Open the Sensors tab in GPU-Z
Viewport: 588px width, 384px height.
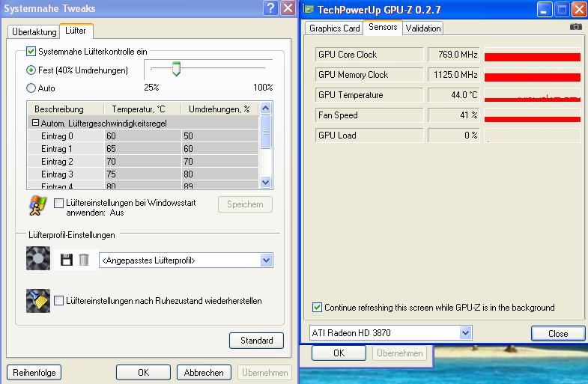click(383, 27)
